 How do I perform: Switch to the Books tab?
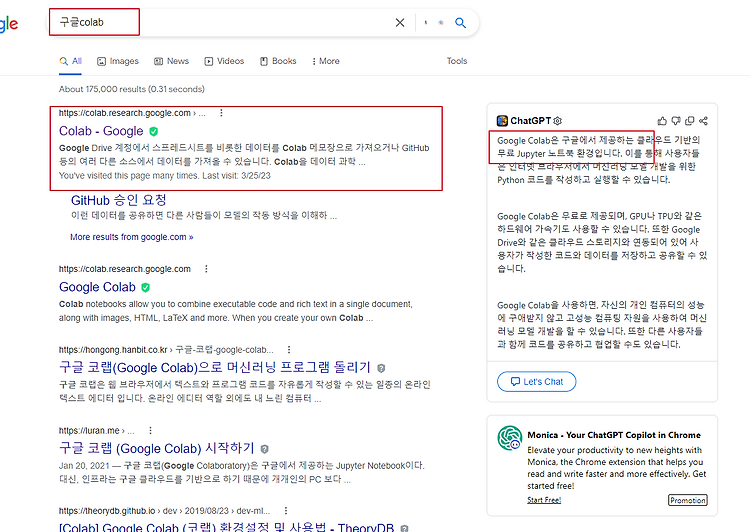pyautogui.click(x=278, y=61)
